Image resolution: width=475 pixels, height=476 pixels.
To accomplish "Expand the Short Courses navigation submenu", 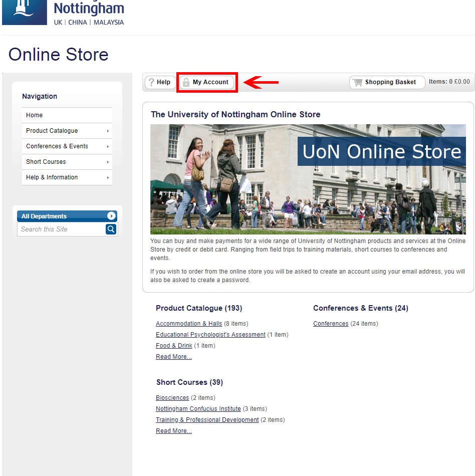I will (x=108, y=162).
